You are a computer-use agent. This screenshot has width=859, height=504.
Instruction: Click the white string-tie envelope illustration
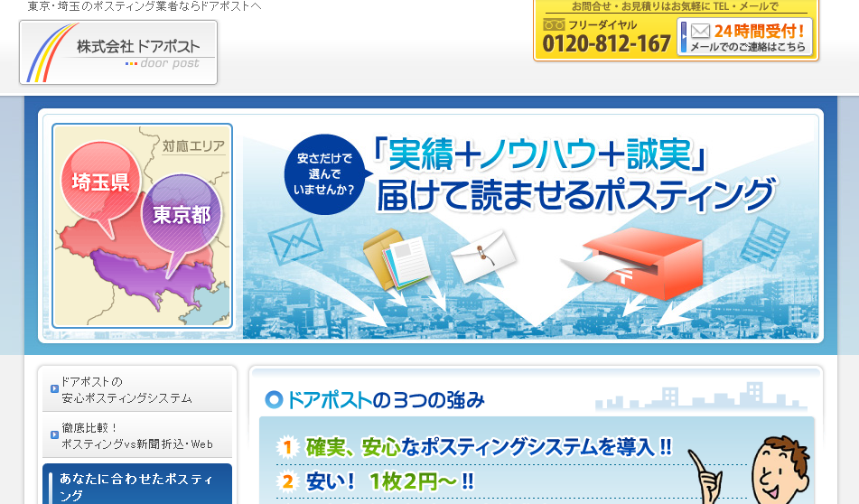point(482,256)
